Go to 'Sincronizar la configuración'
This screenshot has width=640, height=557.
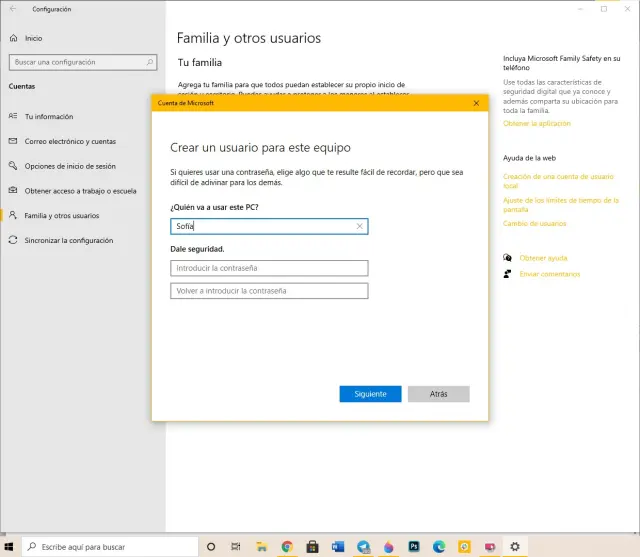[68, 240]
